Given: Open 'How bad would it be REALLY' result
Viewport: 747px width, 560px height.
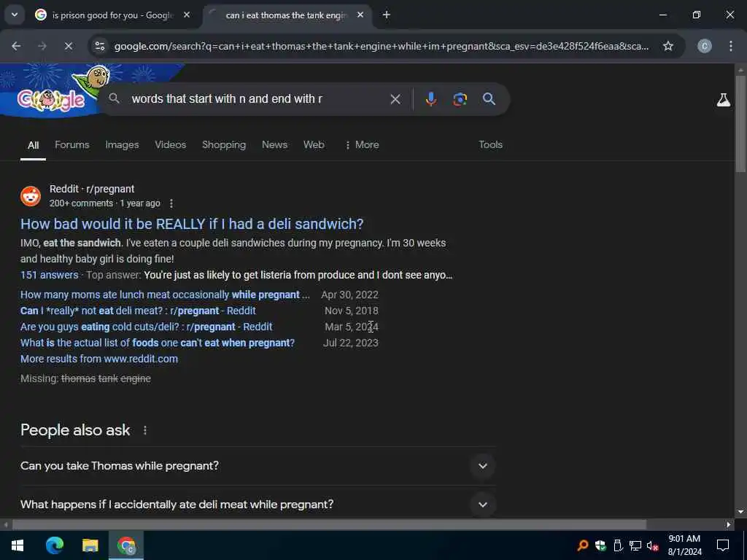Looking at the screenshot, I should pyautogui.click(x=192, y=224).
